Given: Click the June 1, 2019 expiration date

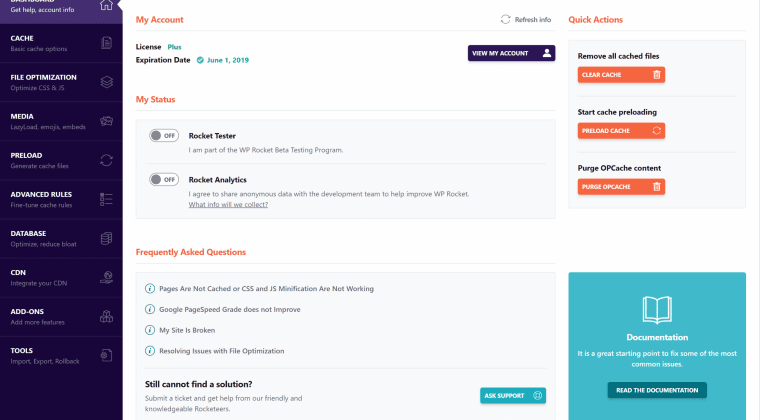Looking at the screenshot, I should tap(228, 60).
